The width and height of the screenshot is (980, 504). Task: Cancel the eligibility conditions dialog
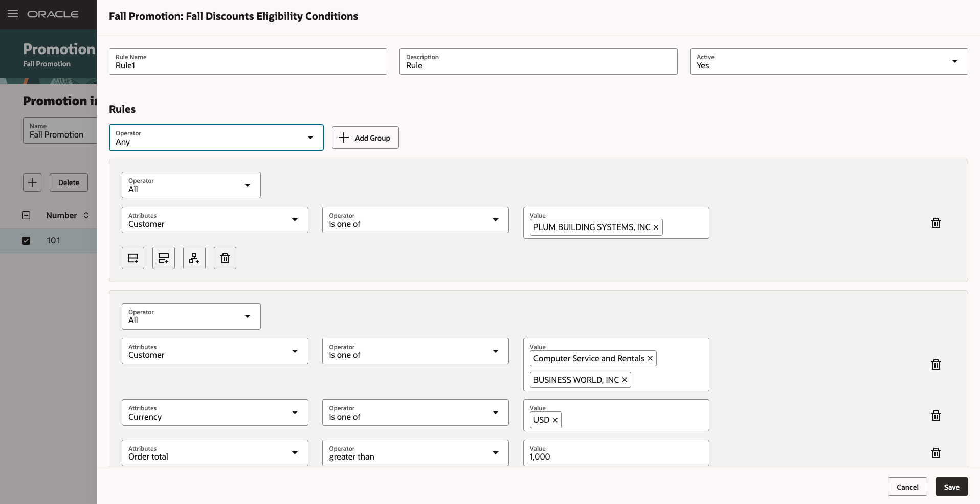coord(907,487)
